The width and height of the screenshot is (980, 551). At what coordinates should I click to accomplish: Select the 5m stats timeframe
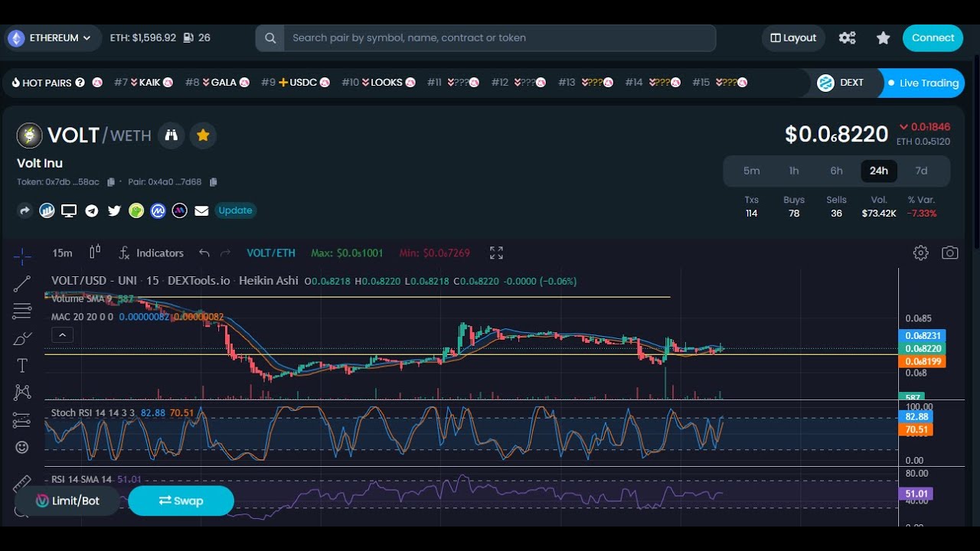[751, 171]
